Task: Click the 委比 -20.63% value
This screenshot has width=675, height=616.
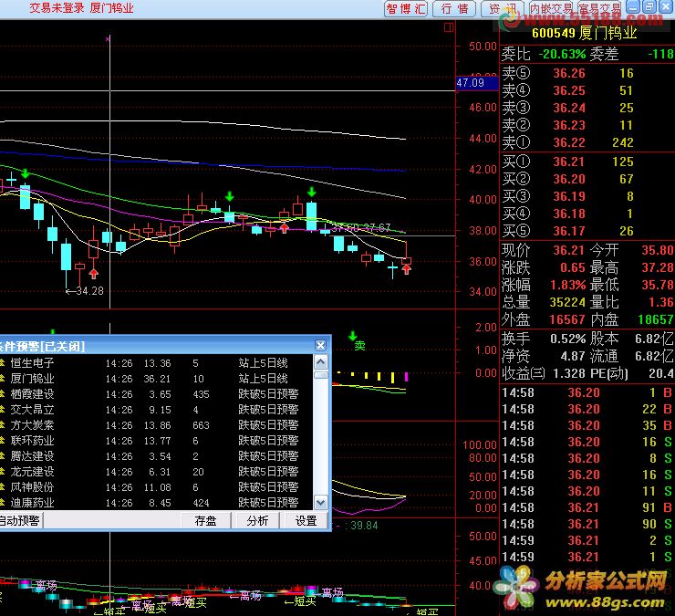Action: click(x=562, y=54)
